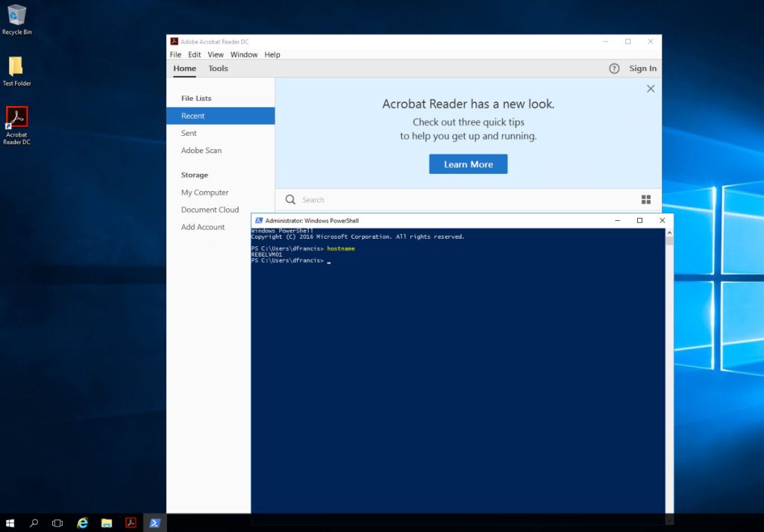Image resolution: width=764 pixels, height=532 pixels.
Task: Open the File menu in Acrobat
Action: click(x=175, y=54)
